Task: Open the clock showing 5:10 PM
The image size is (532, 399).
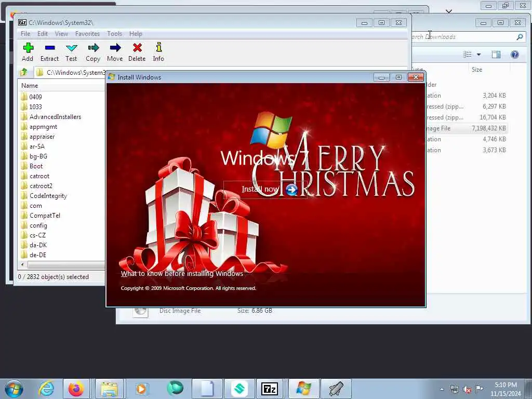Action: (x=506, y=389)
